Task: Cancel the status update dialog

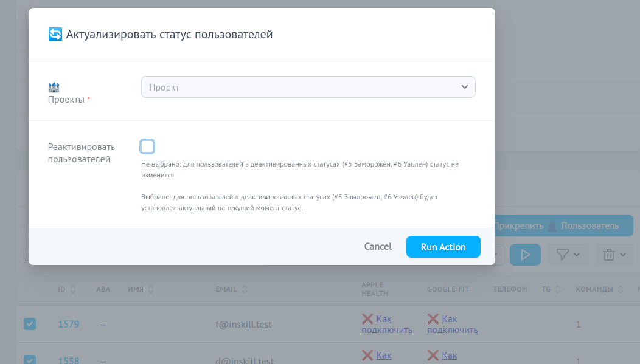Action: [x=378, y=247]
